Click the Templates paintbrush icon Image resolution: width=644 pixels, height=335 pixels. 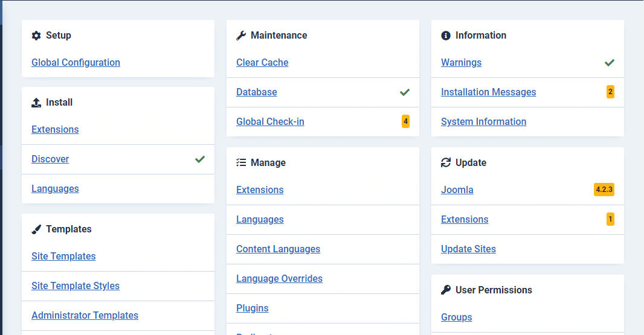36,229
